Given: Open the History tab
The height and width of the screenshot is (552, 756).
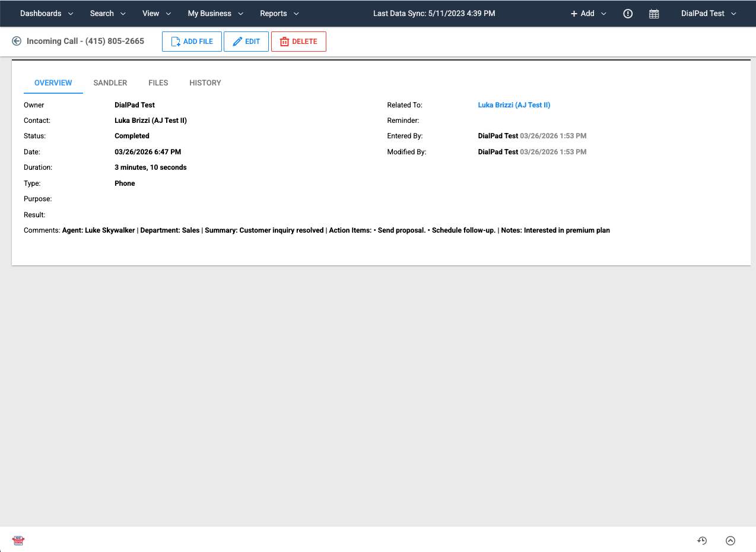Looking at the screenshot, I should [205, 83].
